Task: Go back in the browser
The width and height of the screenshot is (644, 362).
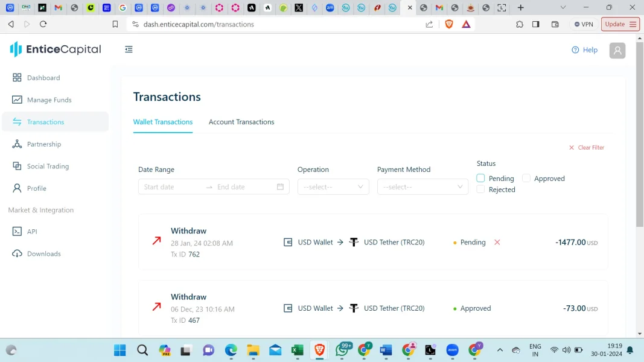Action: click(11, 24)
